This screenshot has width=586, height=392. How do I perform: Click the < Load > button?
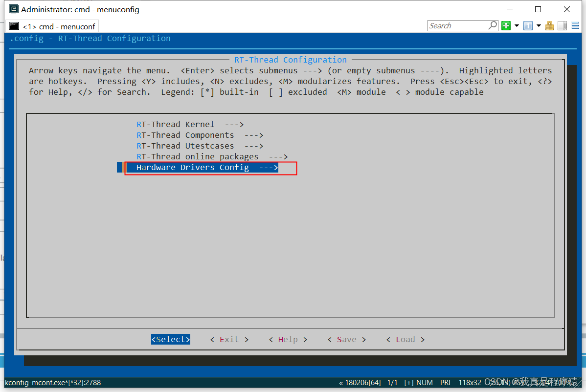coord(405,339)
